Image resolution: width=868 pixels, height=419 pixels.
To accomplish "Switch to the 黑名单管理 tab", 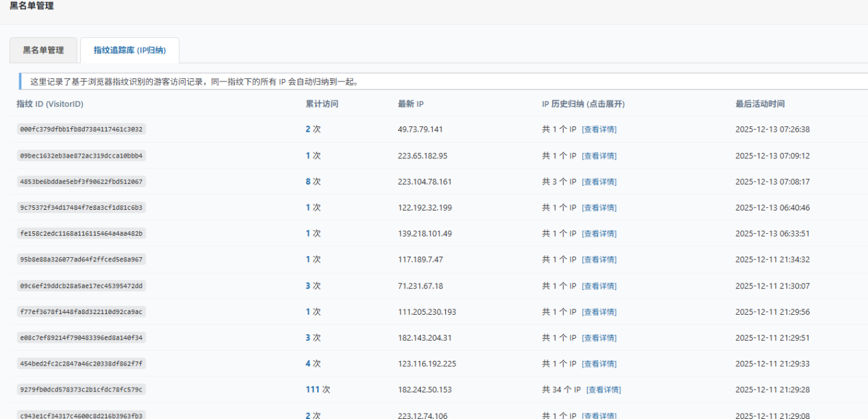I will [x=43, y=50].
